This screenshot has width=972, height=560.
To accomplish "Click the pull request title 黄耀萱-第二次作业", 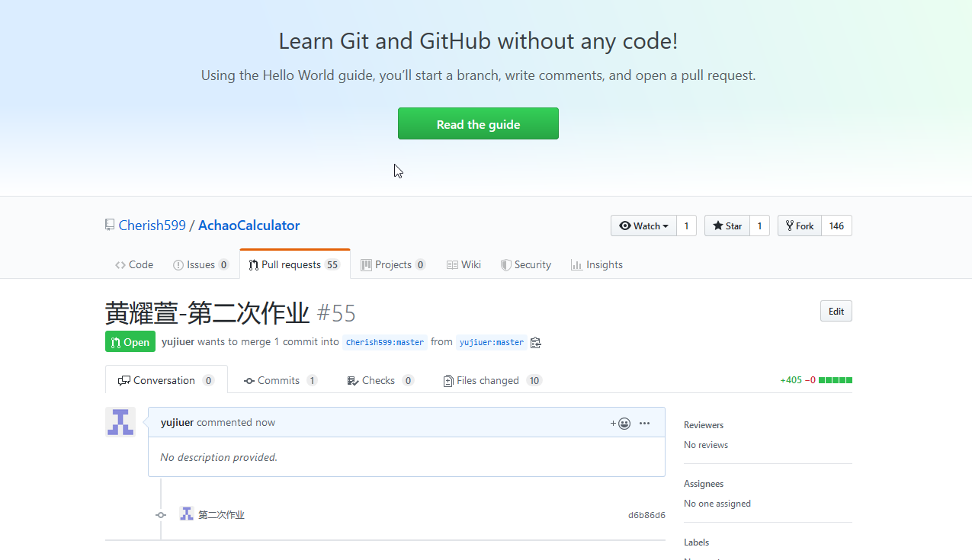I will pos(207,312).
